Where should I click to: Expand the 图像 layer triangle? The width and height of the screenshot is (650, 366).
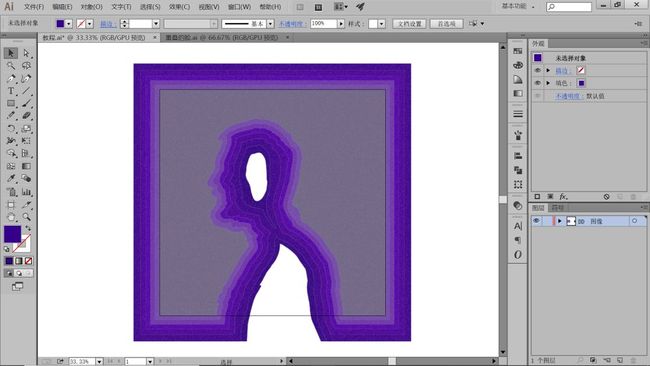560,221
